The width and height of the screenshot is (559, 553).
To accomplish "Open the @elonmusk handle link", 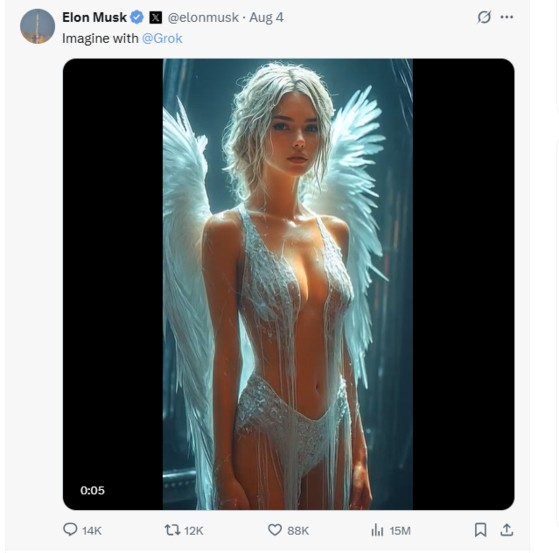I will [x=203, y=17].
